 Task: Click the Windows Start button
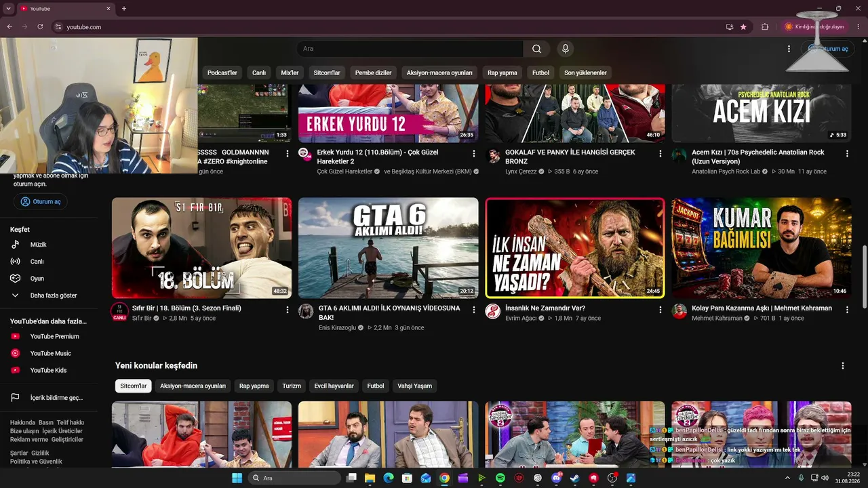237,478
